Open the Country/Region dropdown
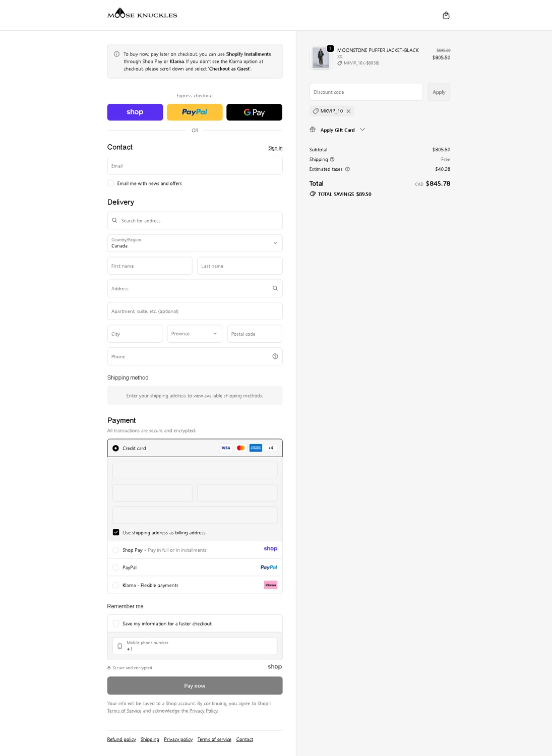This screenshot has height=756, width=552. [x=195, y=243]
